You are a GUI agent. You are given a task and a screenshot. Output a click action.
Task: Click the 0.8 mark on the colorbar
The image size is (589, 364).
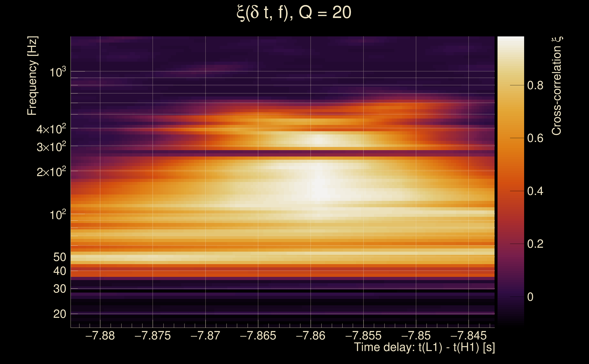point(535,86)
